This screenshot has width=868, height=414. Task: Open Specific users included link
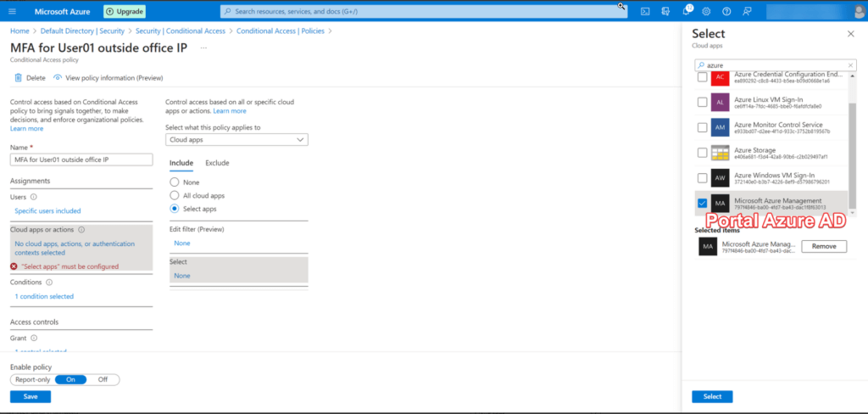tap(47, 210)
